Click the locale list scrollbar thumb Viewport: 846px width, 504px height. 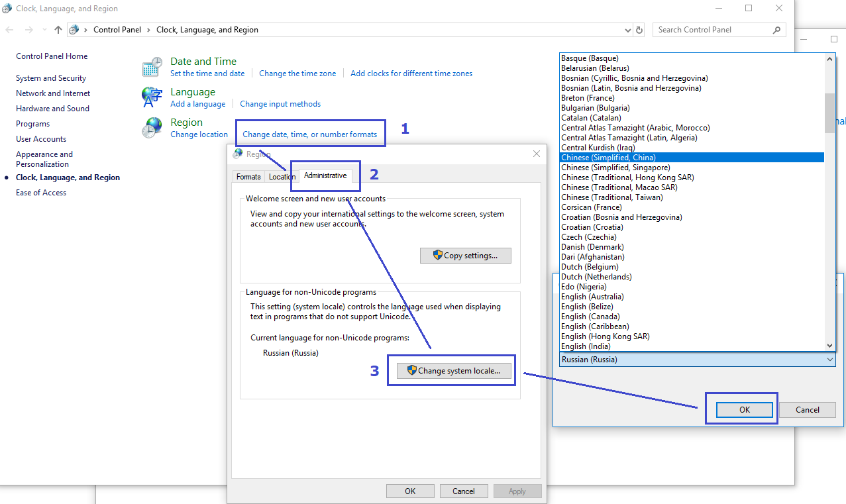[829, 113]
